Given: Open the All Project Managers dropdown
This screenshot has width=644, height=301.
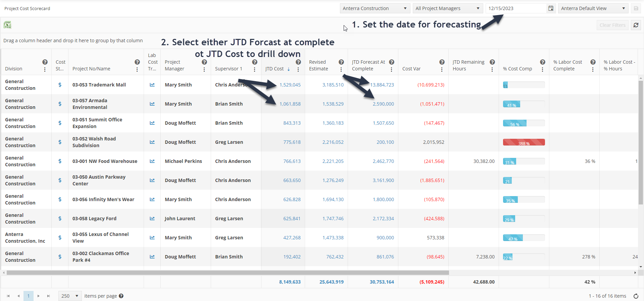Looking at the screenshot, I should (x=447, y=8).
